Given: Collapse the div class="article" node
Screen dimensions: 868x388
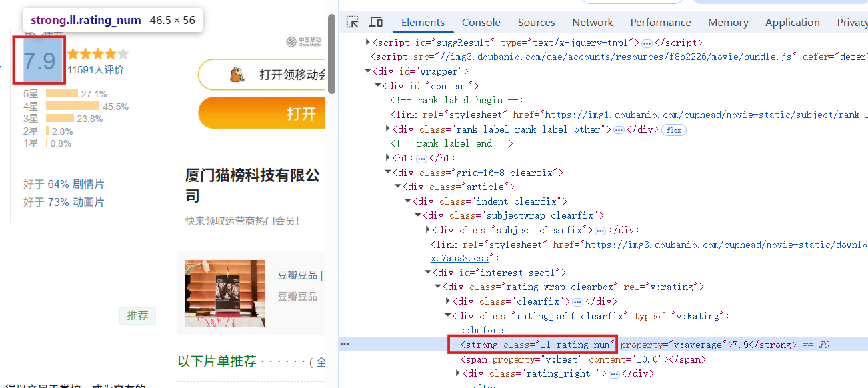Looking at the screenshot, I should [x=398, y=187].
